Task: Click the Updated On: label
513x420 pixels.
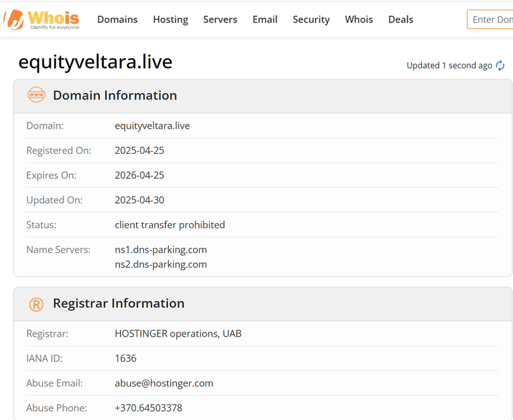Action: tap(55, 200)
